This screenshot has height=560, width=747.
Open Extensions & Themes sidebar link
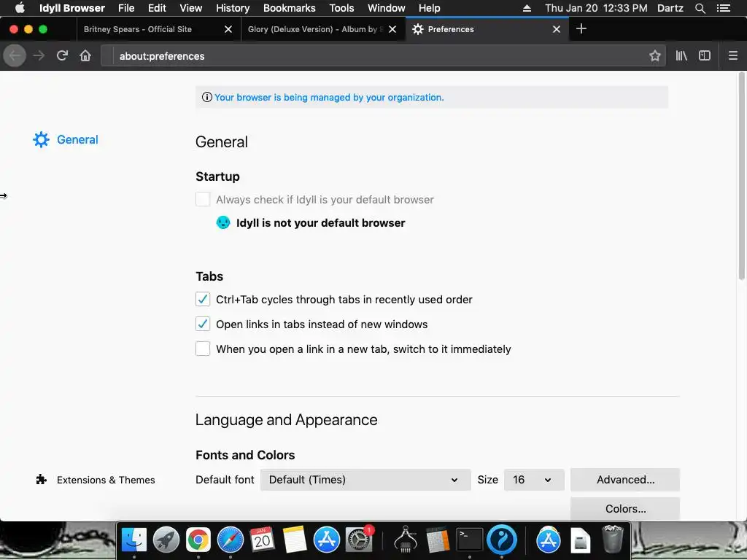coord(106,480)
